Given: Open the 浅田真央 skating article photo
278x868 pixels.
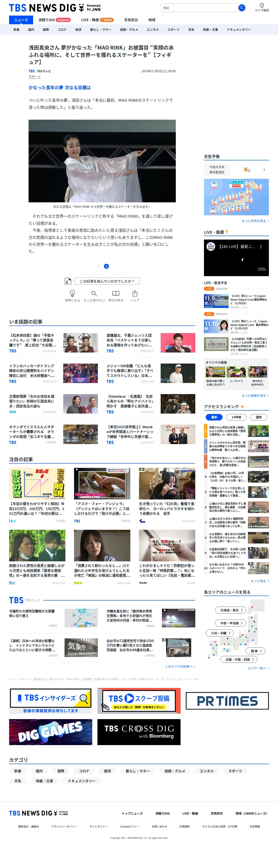Looking at the screenshot, I should 102,161.
